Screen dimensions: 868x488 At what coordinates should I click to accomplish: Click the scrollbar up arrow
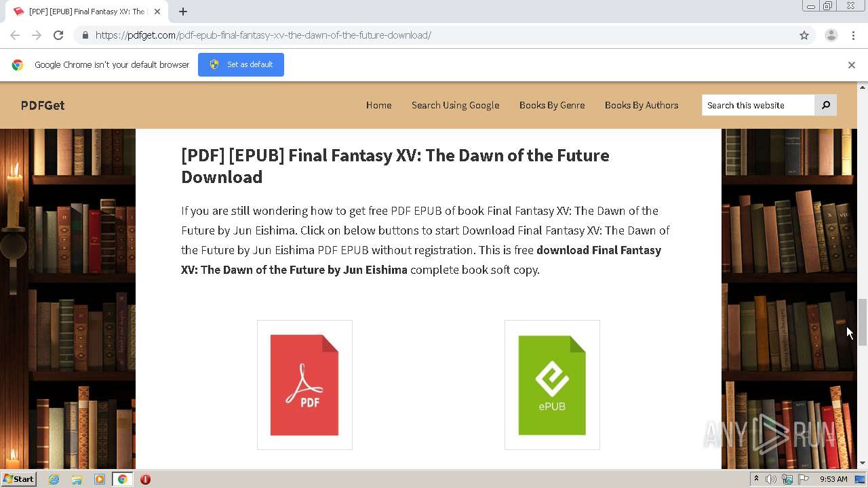pos(863,87)
